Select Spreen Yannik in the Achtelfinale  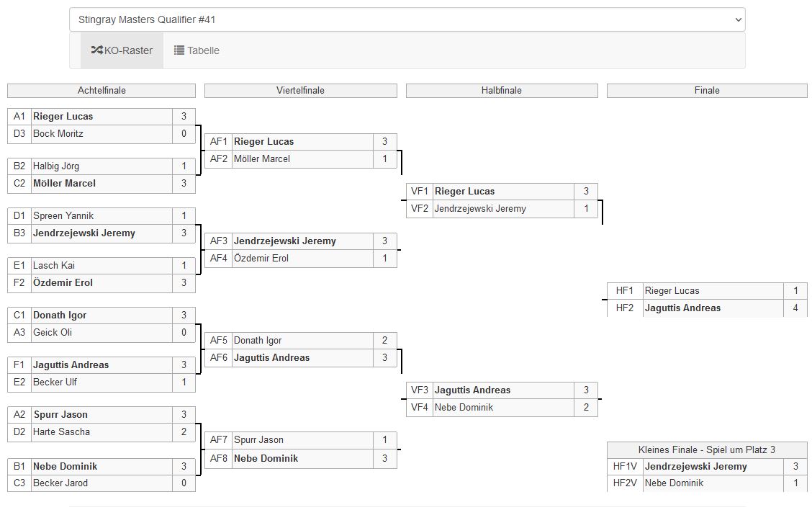(63, 216)
